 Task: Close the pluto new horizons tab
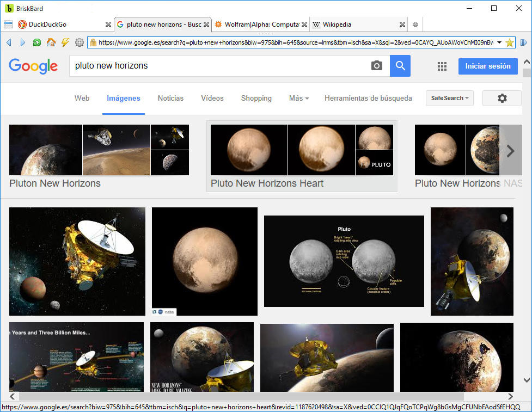point(206,24)
